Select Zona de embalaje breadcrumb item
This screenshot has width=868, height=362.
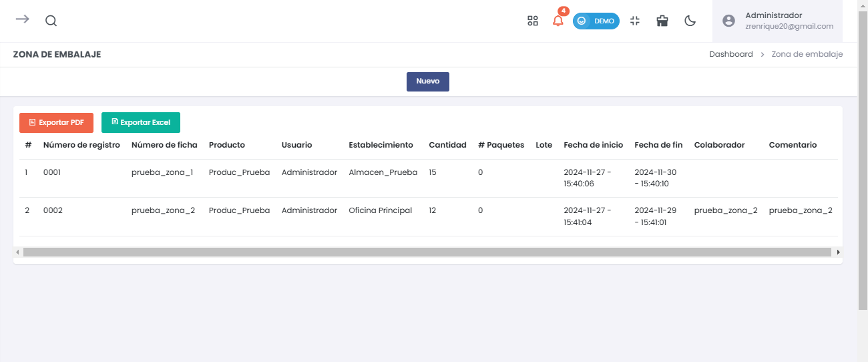click(x=807, y=54)
